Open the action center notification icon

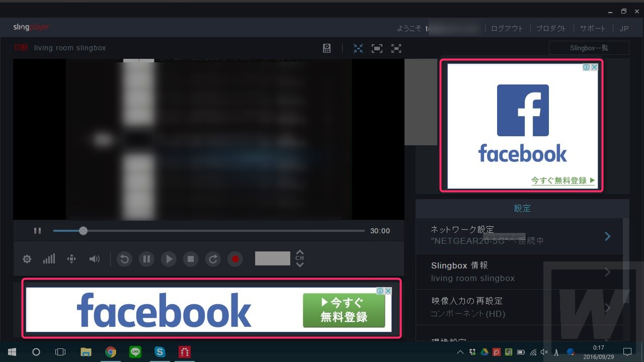(627, 352)
